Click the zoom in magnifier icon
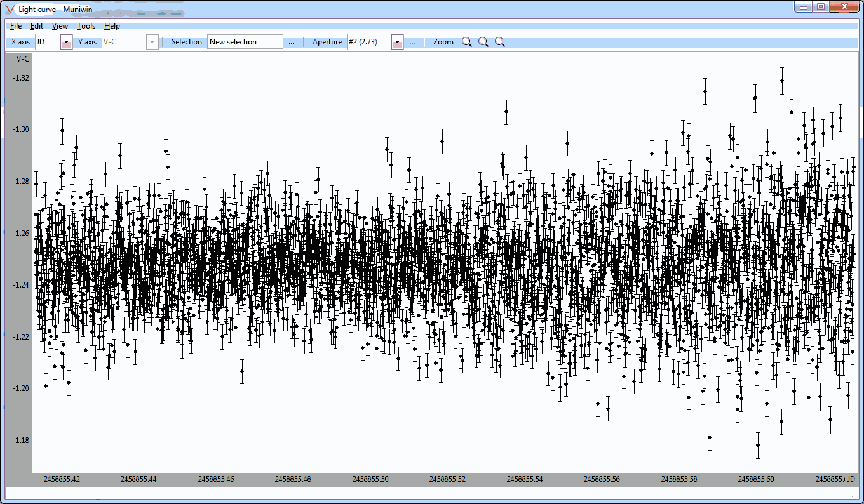 click(x=500, y=42)
